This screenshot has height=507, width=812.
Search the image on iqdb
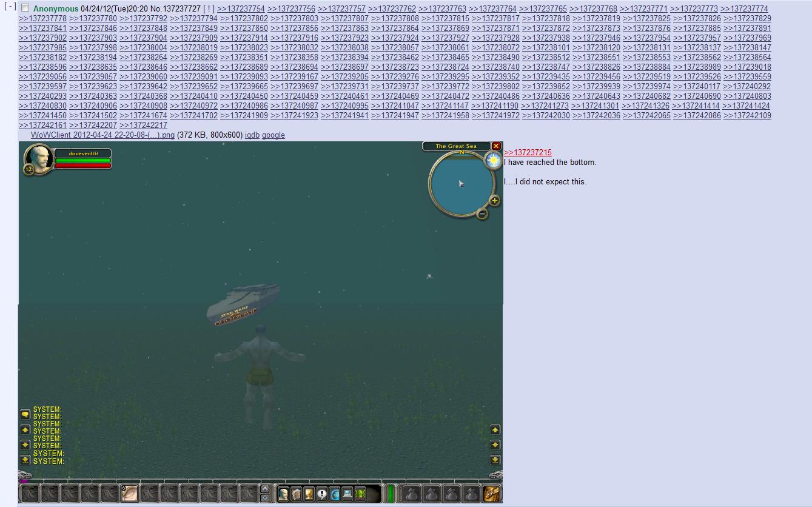[x=252, y=135]
